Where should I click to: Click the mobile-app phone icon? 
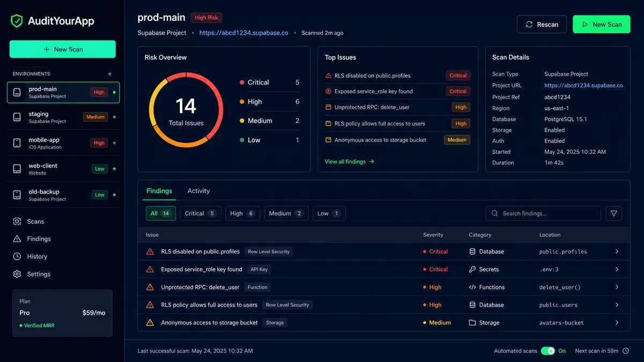(17, 143)
